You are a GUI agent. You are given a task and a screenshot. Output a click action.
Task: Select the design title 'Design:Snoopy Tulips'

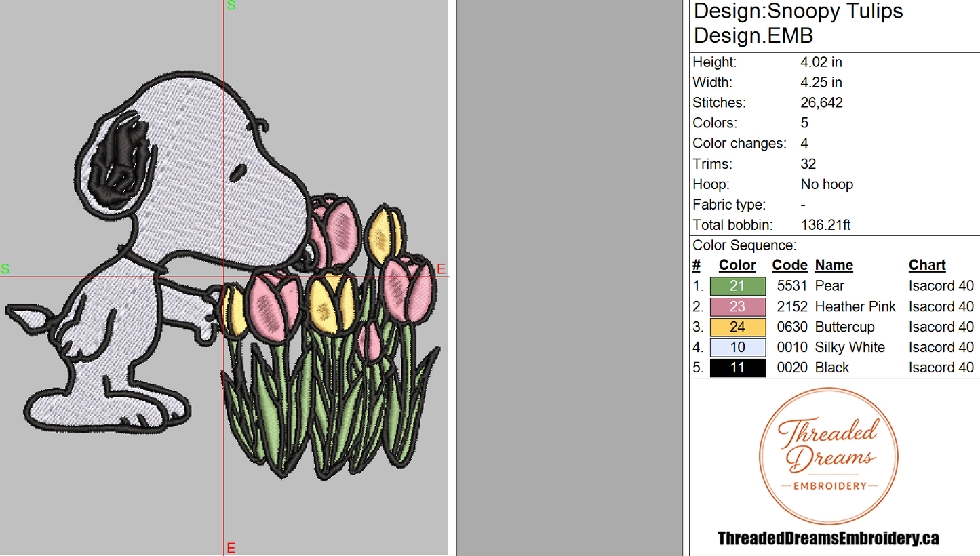click(x=798, y=12)
